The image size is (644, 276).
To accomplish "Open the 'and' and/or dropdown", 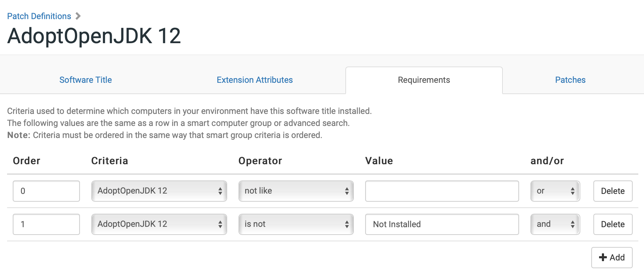I will [x=555, y=224].
